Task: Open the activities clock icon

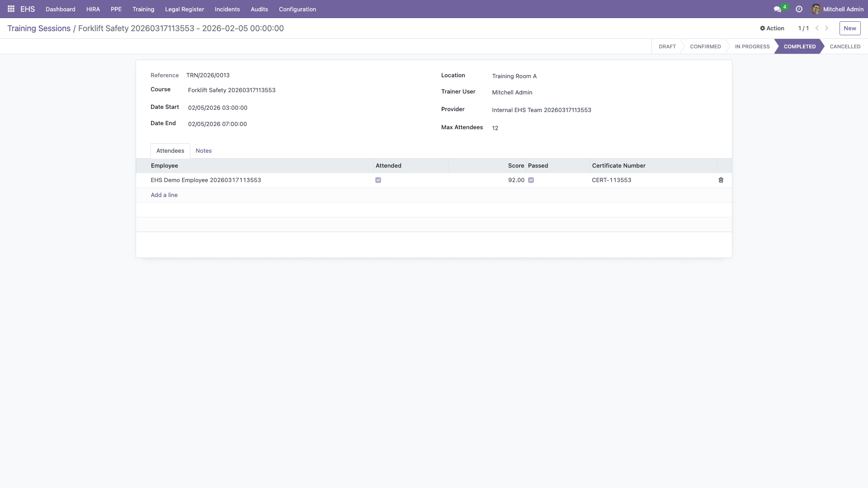Action: pyautogui.click(x=799, y=9)
